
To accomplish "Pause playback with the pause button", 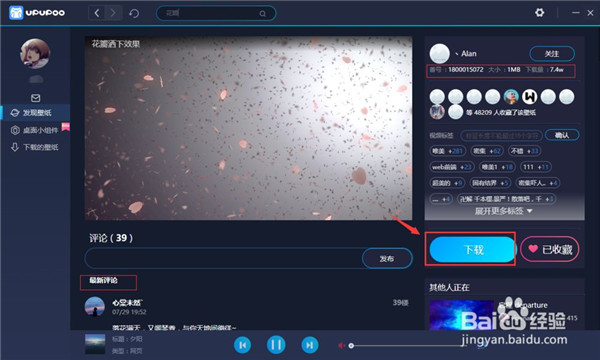I will click(276, 345).
